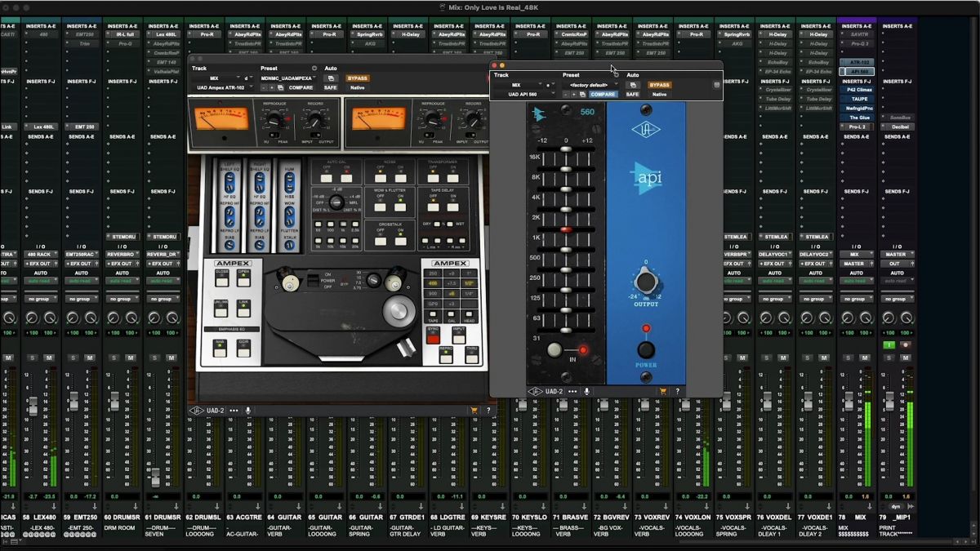Viewport: 980px width, 551px height.
Task: Click the COMPARE button on the API 560
Action: click(603, 94)
